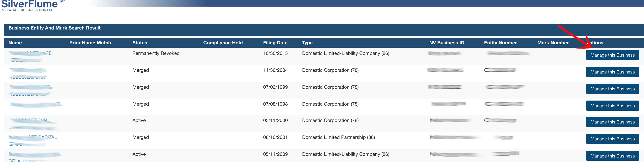The height and width of the screenshot is (162, 644).
Task: Open the business name link filed 08/10/2001
Action: click(x=33, y=141)
